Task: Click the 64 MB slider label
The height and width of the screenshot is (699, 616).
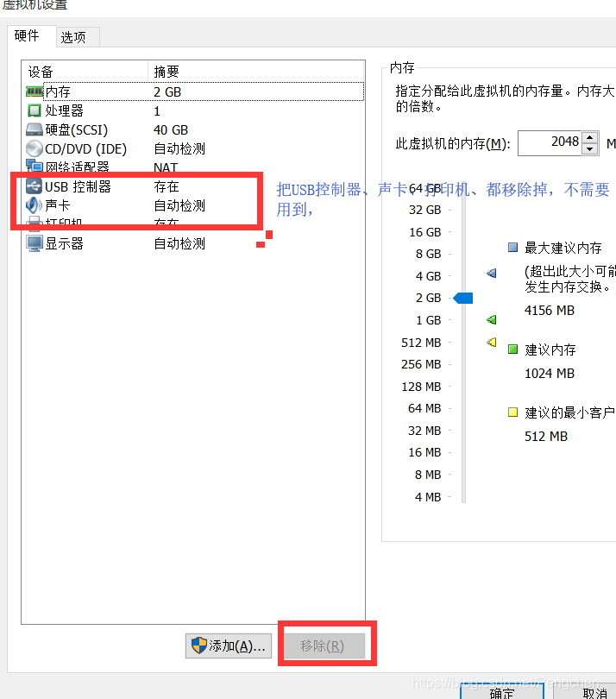Action: 424,408
